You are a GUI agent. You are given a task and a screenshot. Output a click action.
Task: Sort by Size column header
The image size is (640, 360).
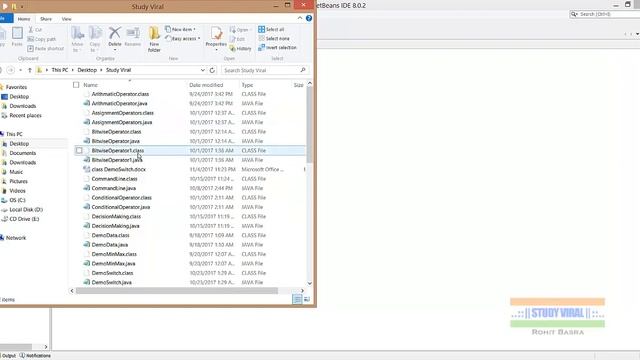[x=298, y=85]
